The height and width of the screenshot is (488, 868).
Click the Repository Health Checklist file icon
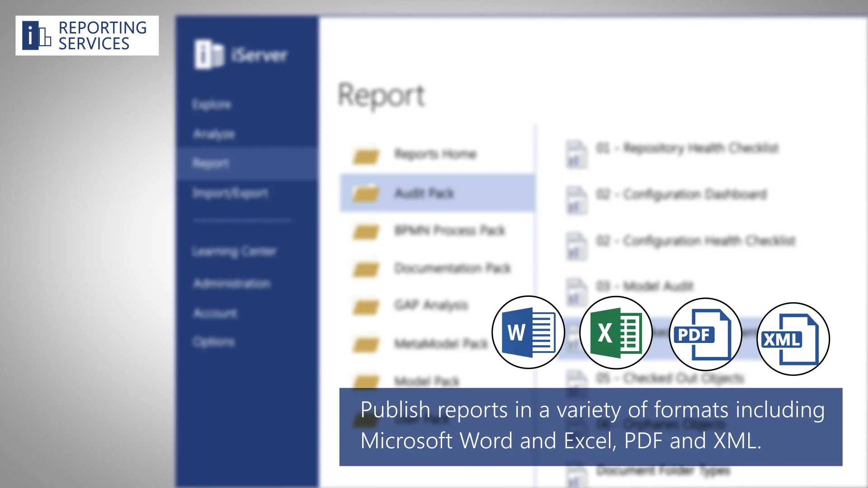(576, 154)
